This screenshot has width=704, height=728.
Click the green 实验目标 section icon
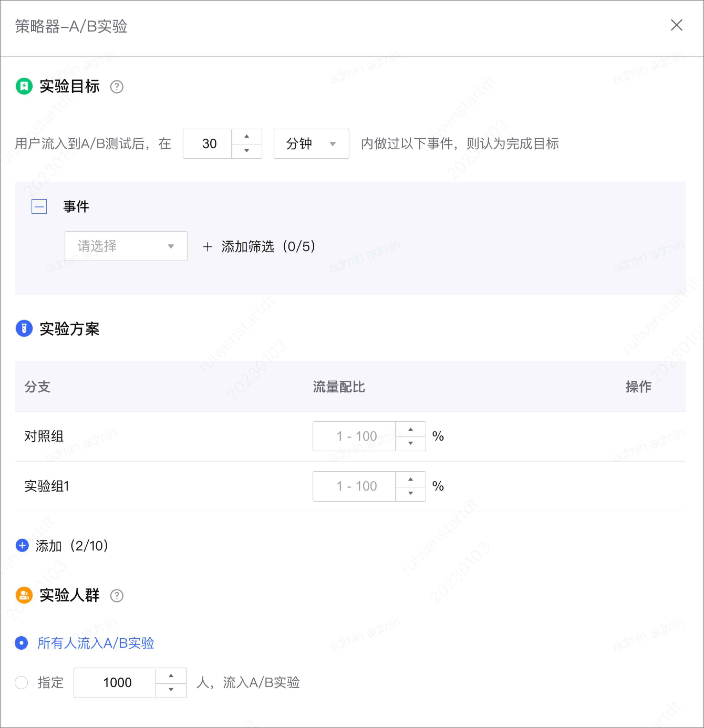[x=24, y=87]
